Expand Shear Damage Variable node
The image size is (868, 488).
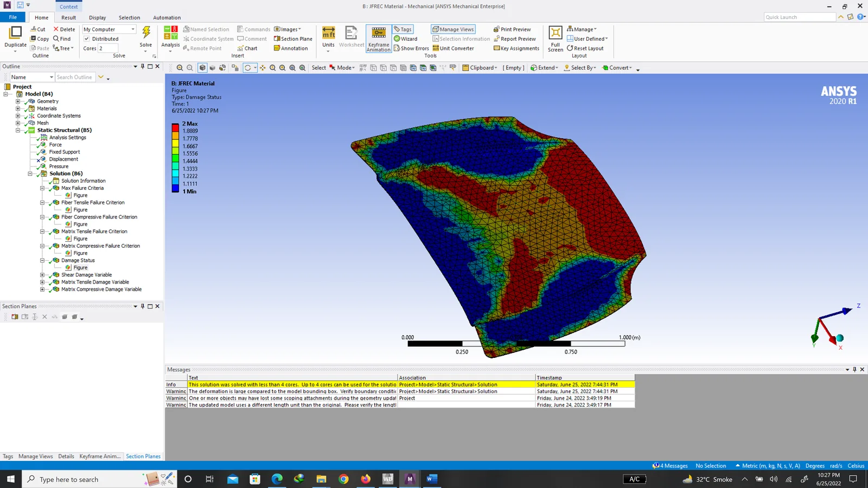[42, 275]
